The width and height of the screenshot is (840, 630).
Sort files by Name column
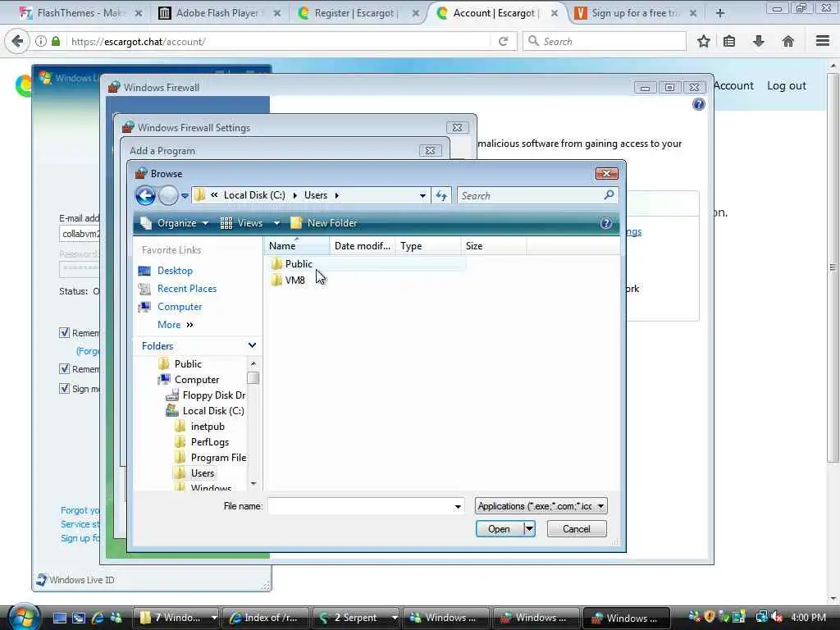297,246
